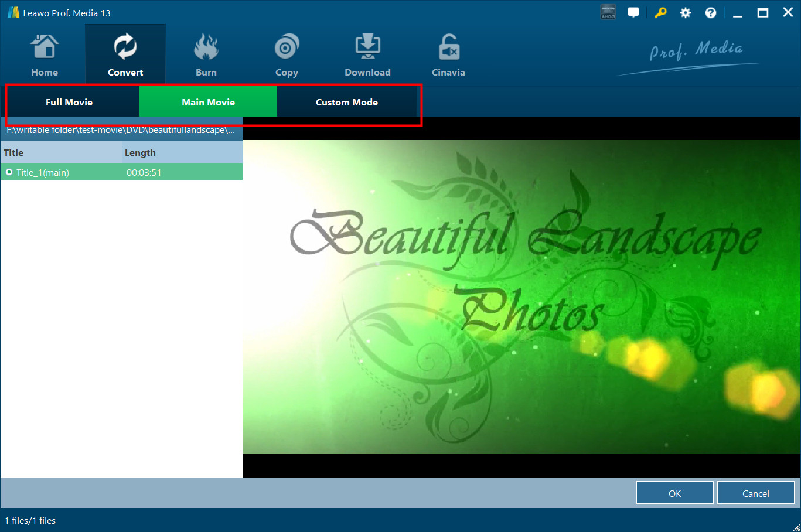Click the Cancel button
Screen dimensions: 801x532
(756, 493)
